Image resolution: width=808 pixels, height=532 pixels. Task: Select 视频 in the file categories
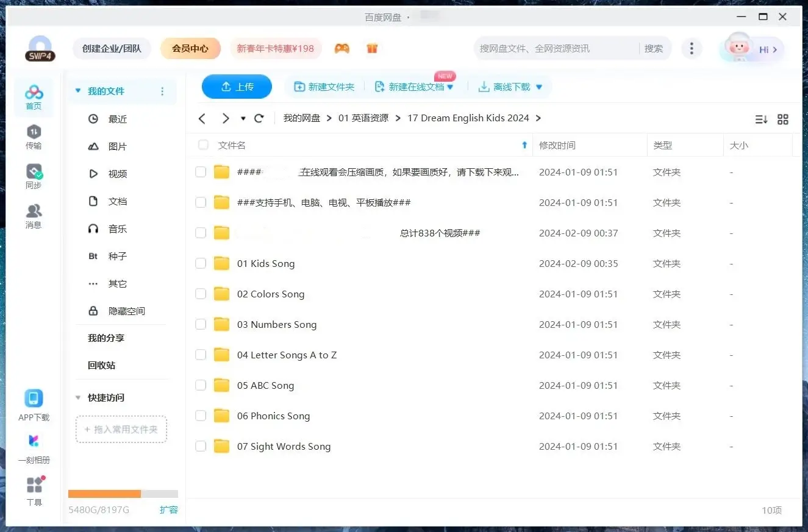point(117,174)
